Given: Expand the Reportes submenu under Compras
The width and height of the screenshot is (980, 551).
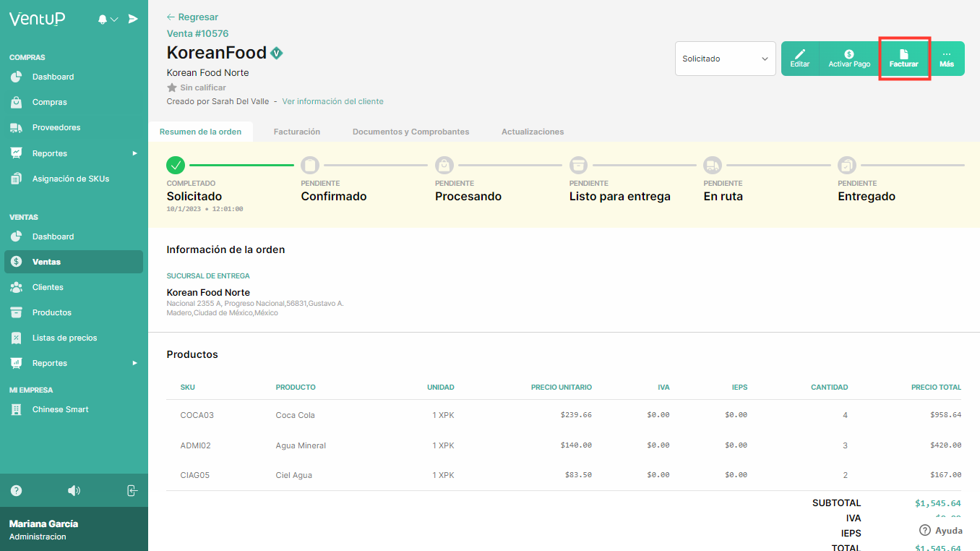Looking at the screenshot, I should (x=74, y=153).
